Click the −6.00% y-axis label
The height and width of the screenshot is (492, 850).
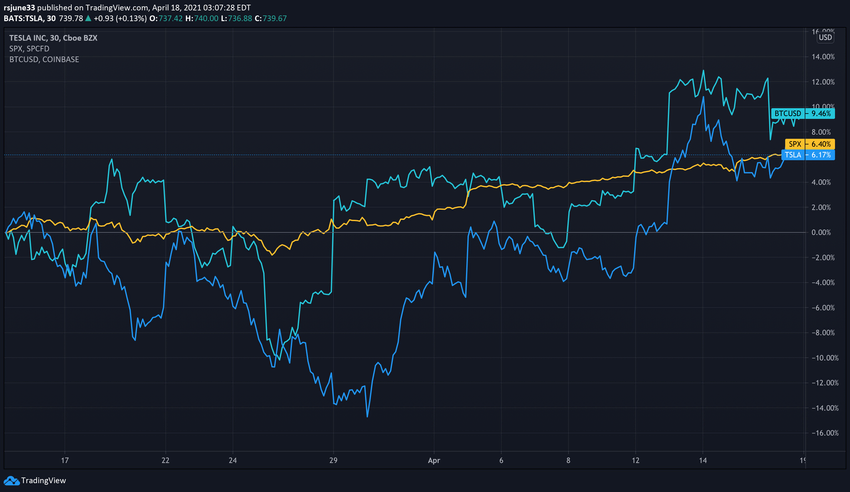click(823, 308)
